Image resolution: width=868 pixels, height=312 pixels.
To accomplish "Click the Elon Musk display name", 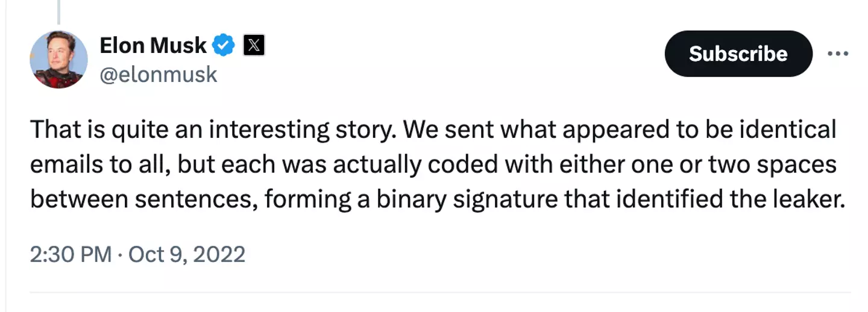I will point(153,46).
